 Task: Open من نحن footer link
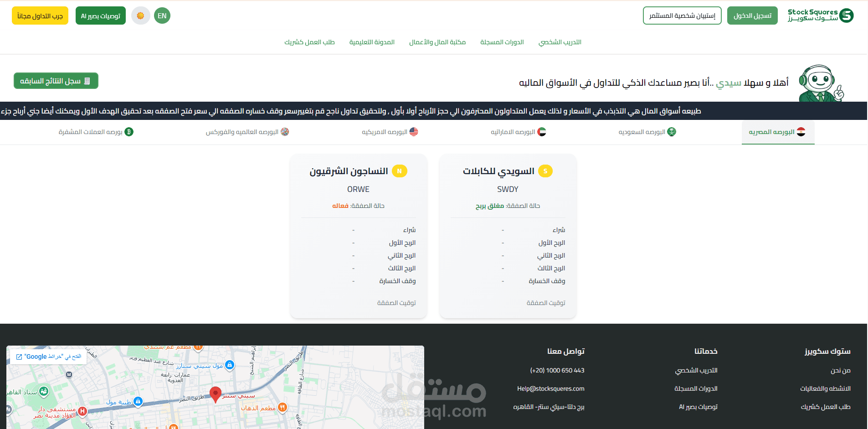841,370
